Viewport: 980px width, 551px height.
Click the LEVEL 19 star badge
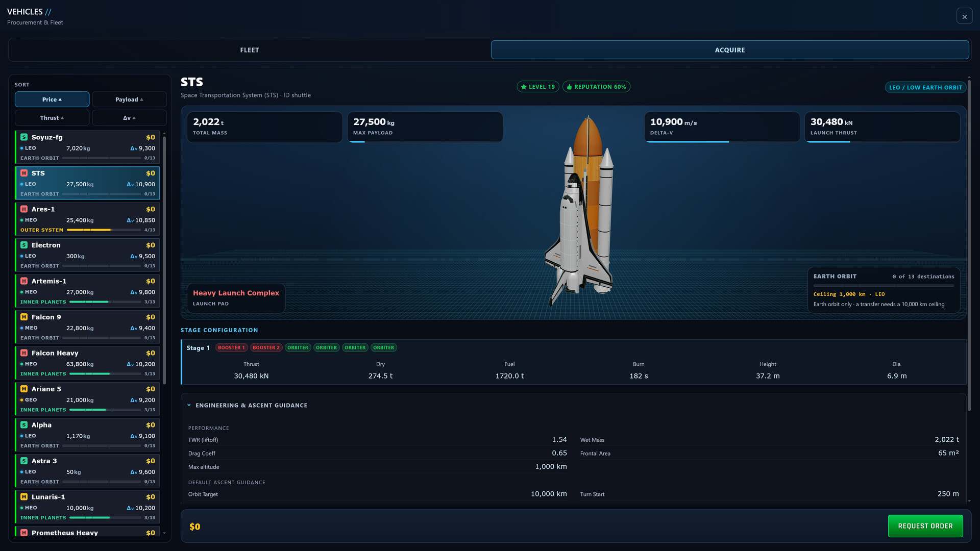point(538,87)
